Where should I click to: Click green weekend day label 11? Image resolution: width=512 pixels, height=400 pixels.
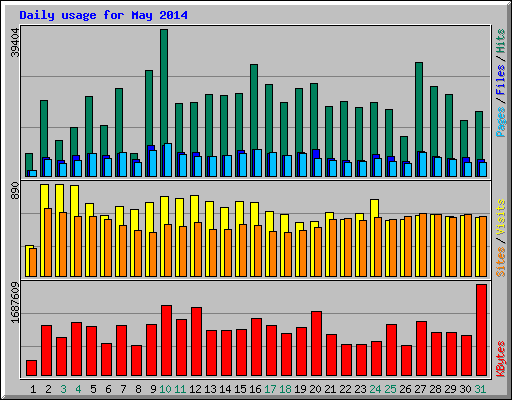(180, 389)
